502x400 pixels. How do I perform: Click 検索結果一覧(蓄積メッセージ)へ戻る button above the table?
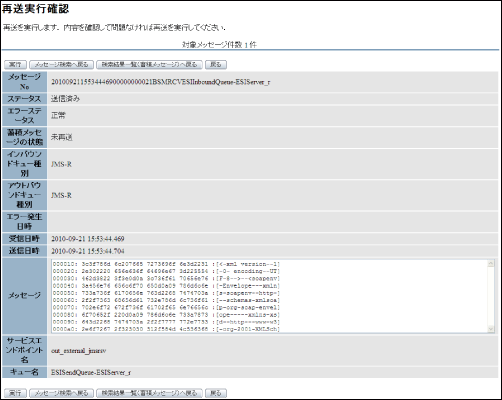(149, 64)
